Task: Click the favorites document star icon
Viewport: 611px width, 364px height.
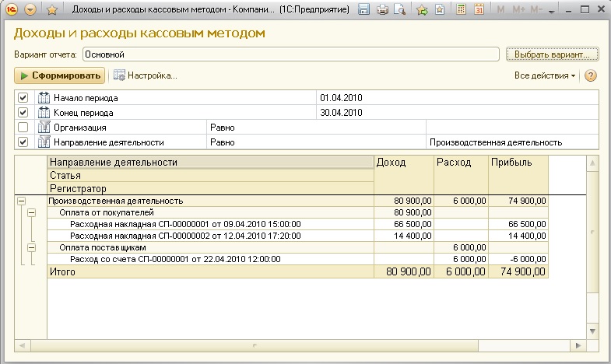Action: 440,9
